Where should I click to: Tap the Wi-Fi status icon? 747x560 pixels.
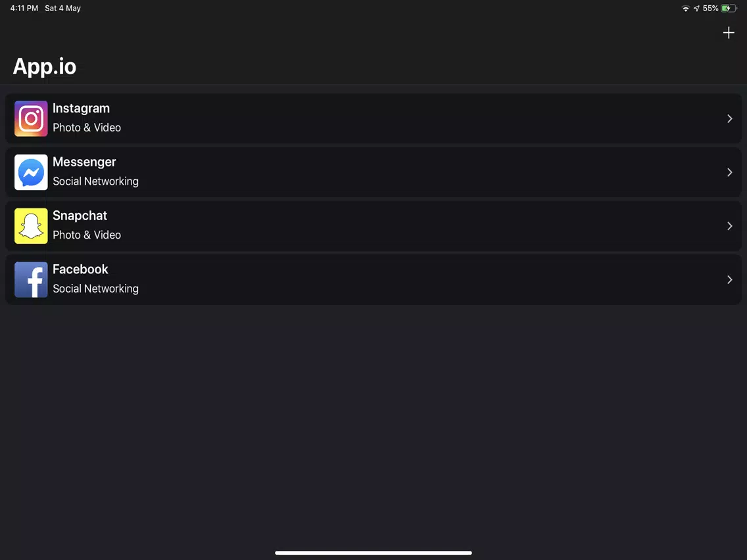[x=686, y=8]
